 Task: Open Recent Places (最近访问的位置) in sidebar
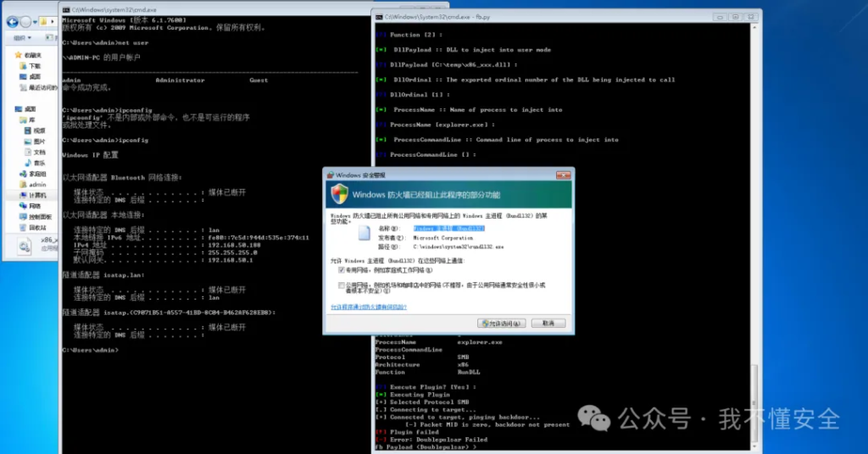pyautogui.click(x=38, y=87)
